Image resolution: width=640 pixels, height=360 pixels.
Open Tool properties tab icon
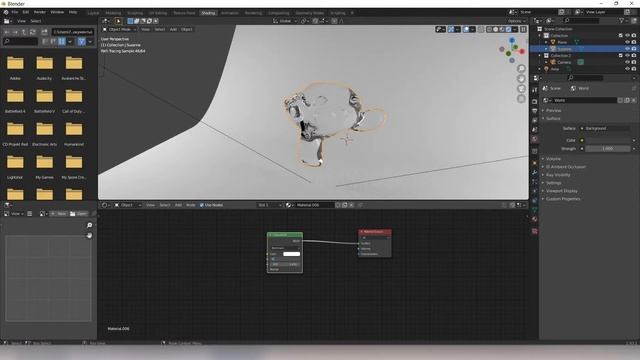click(x=535, y=90)
